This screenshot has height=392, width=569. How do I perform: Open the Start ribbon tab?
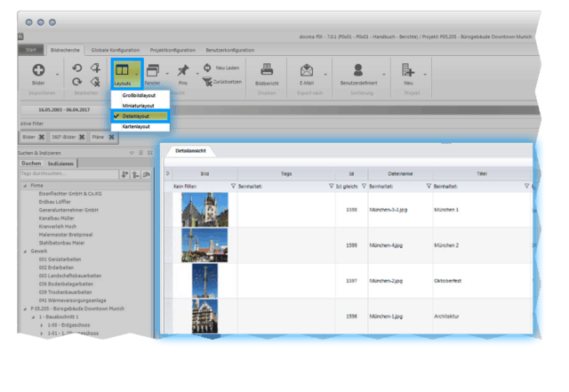click(31, 50)
